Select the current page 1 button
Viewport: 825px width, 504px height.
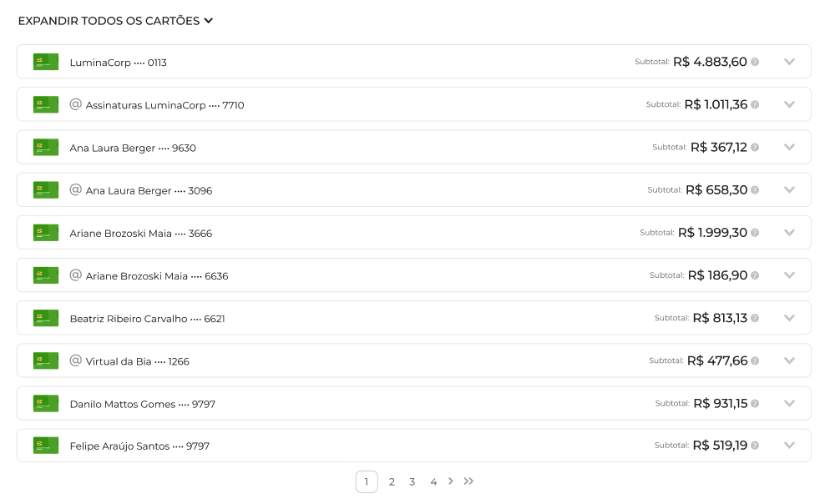(367, 481)
